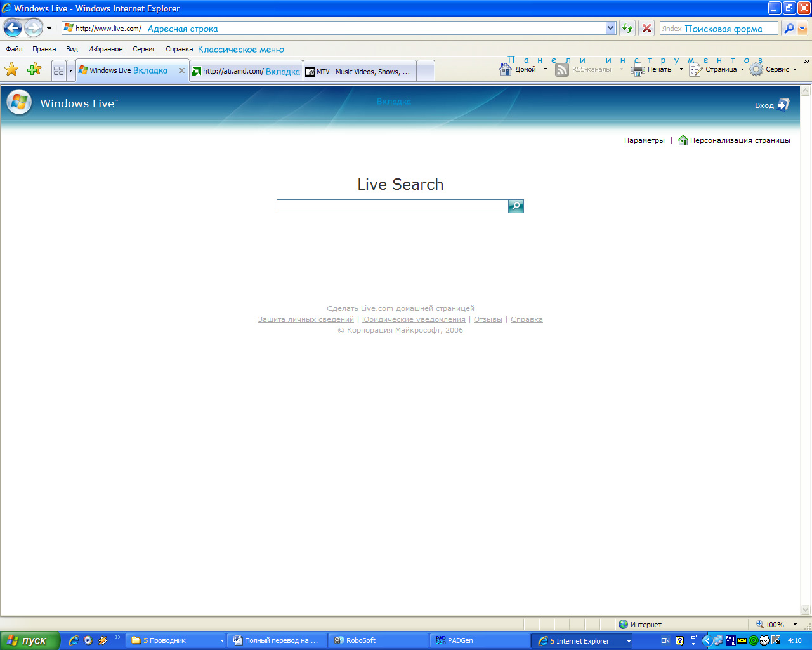
Task: Open the Отзывы link
Action: click(x=488, y=319)
